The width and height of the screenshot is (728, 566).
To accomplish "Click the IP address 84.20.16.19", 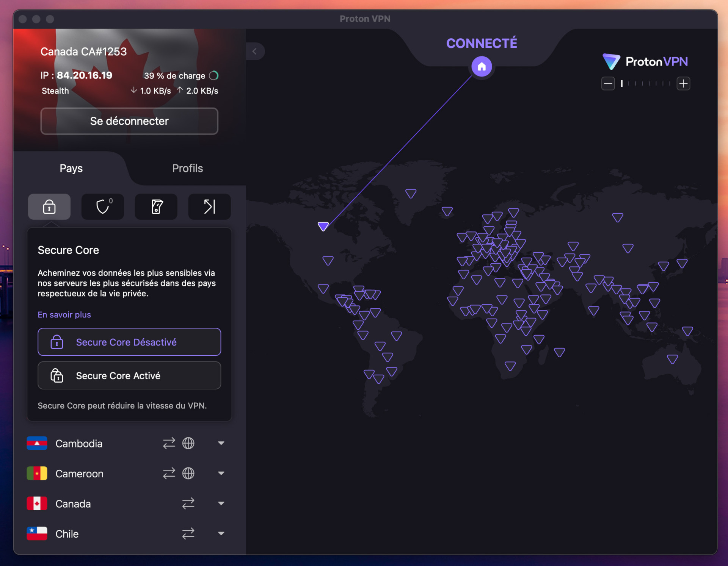I will pyautogui.click(x=85, y=75).
